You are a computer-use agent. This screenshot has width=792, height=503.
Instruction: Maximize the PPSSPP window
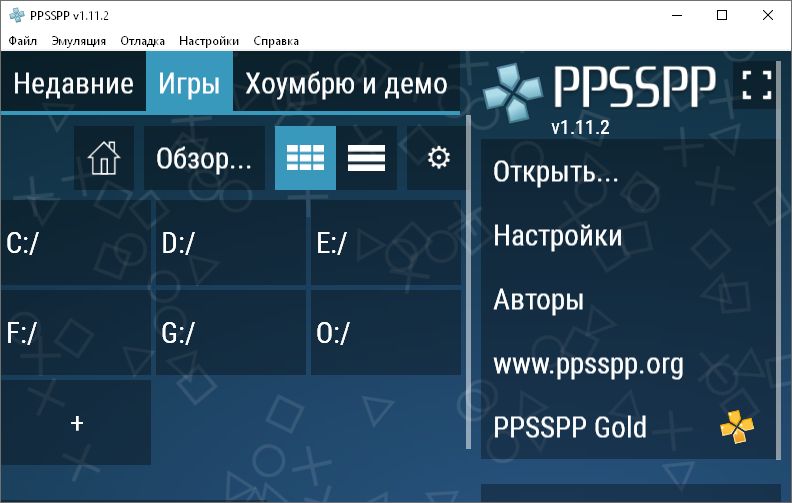coord(722,15)
